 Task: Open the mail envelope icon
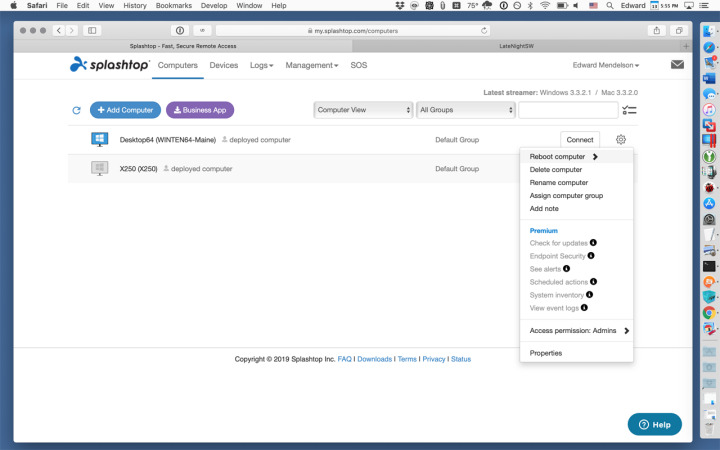tap(677, 65)
